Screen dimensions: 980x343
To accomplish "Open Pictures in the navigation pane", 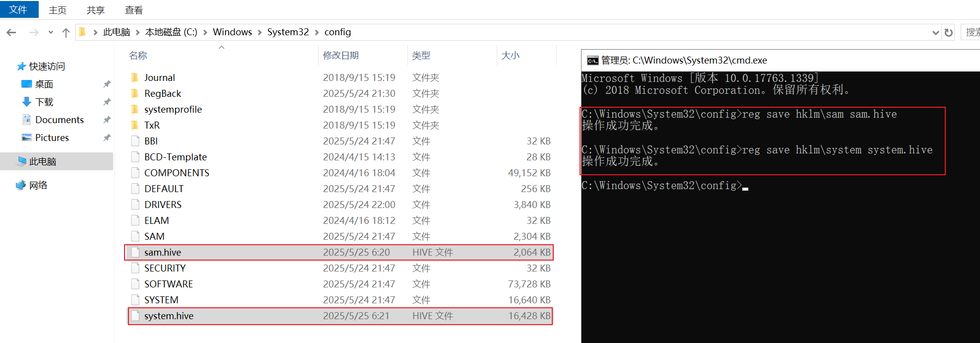I will [52, 137].
